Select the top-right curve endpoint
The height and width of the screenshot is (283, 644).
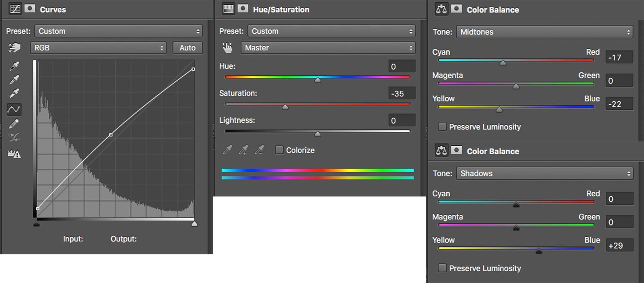coord(193,69)
